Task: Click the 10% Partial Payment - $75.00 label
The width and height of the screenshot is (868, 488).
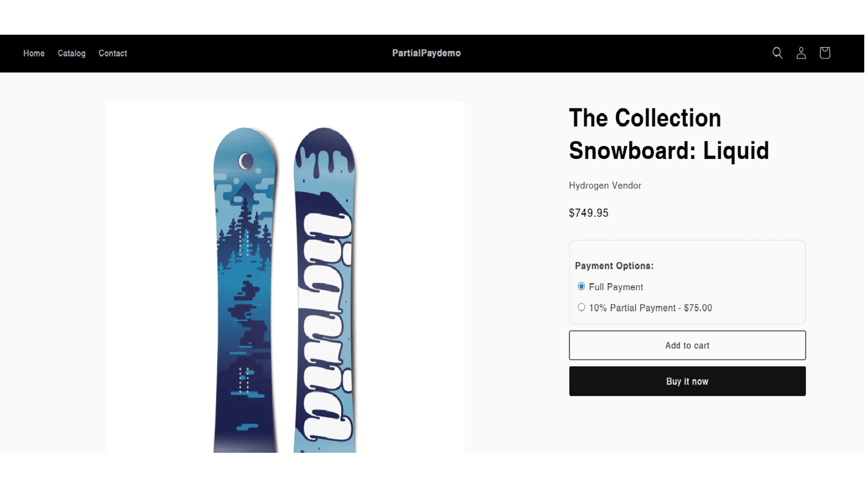Action: [650, 307]
